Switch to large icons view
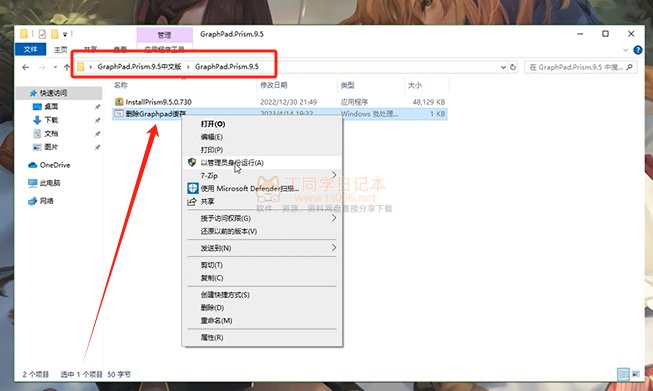The image size is (653, 391). click(636, 374)
